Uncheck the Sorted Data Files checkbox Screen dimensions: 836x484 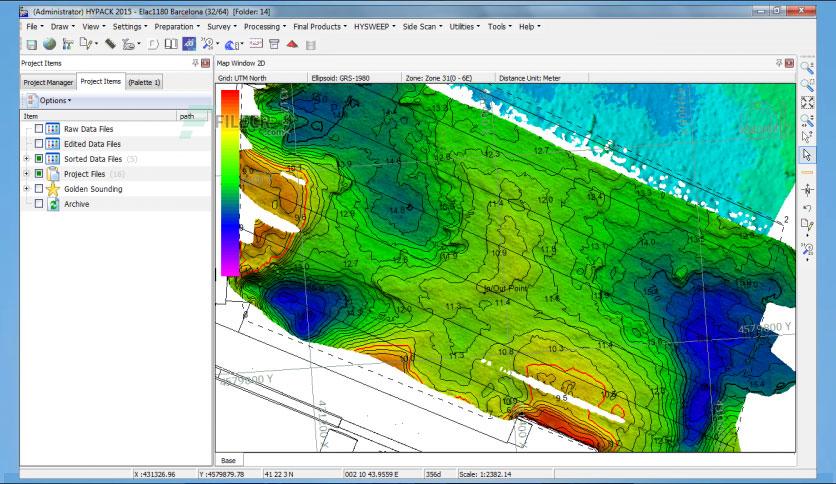(x=39, y=158)
